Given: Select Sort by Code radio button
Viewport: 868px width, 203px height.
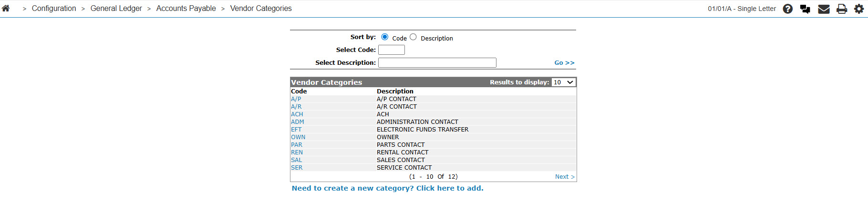Looking at the screenshot, I should point(385,37).
